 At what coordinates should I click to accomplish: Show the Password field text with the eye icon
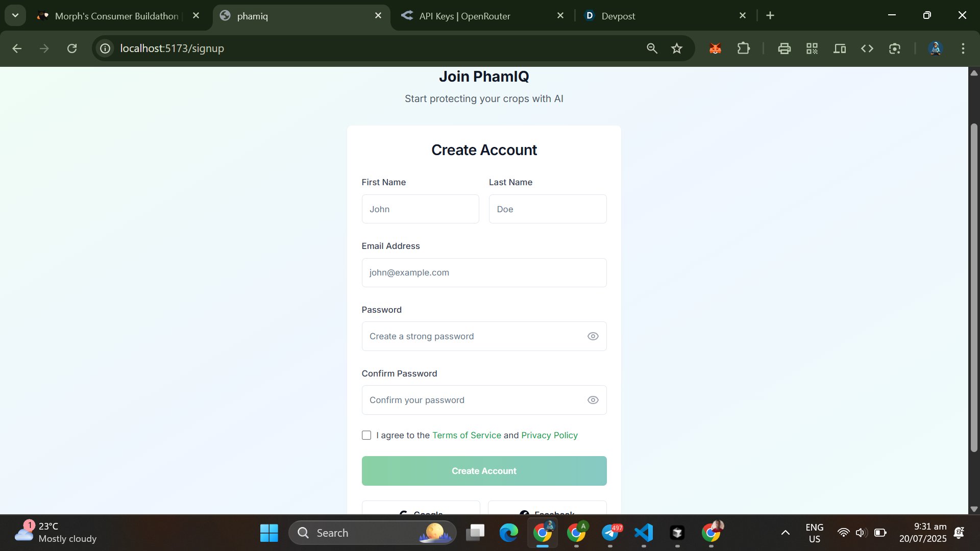593,336
